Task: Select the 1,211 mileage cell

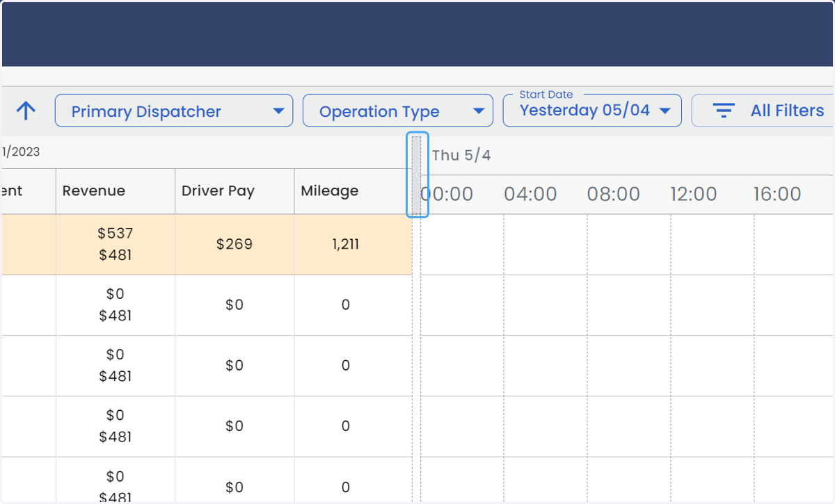Action: 353,244
